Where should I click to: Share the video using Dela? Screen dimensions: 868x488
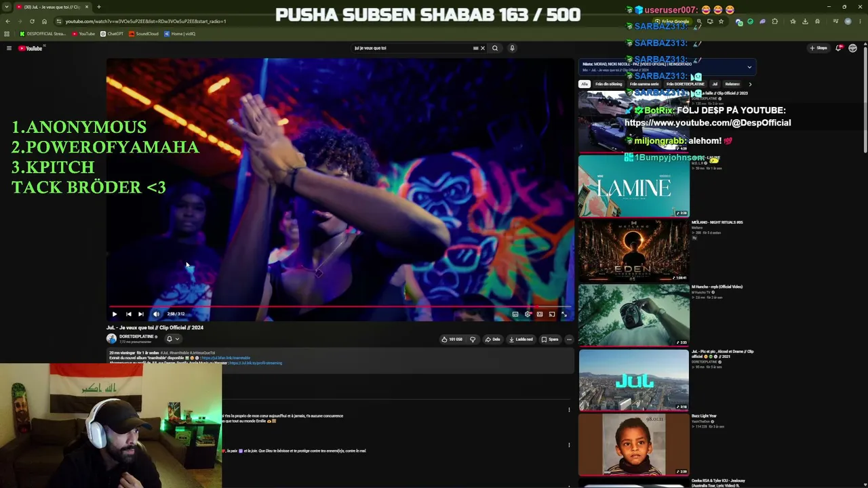(493, 339)
